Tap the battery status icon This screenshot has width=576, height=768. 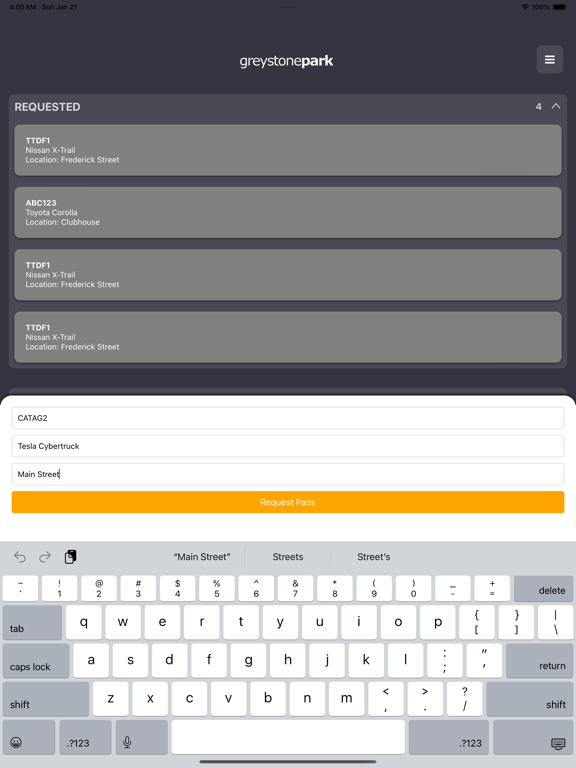click(559, 7)
